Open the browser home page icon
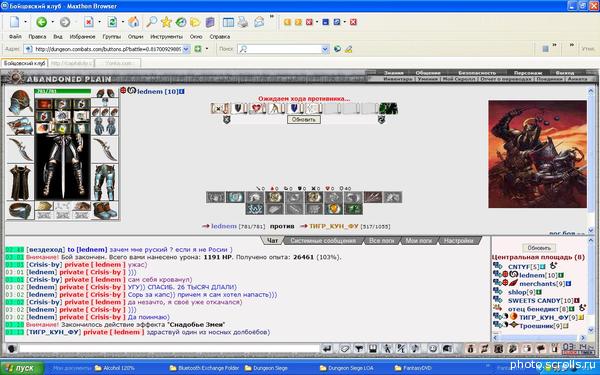Image resolution: width=600 pixels, height=375 pixels. (134, 22)
